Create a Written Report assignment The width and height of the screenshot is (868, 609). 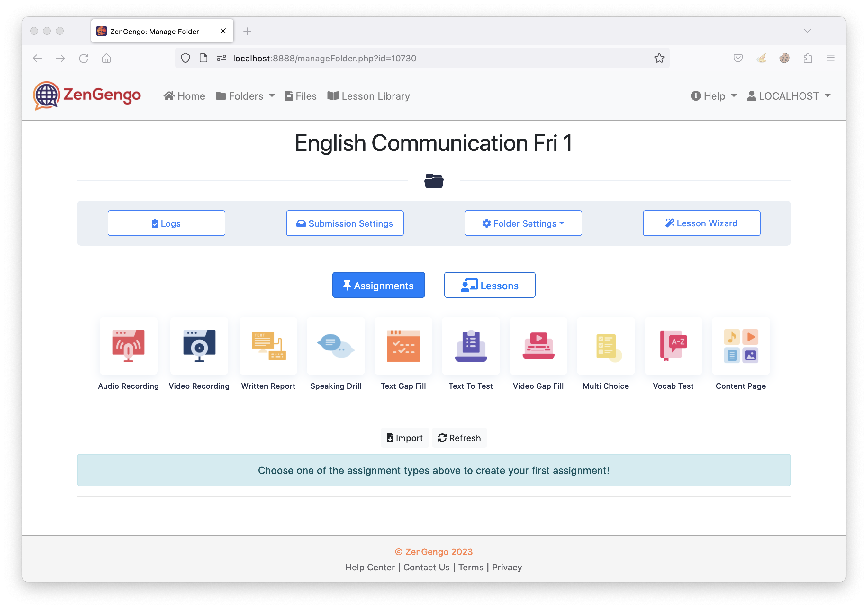[268, 346]
